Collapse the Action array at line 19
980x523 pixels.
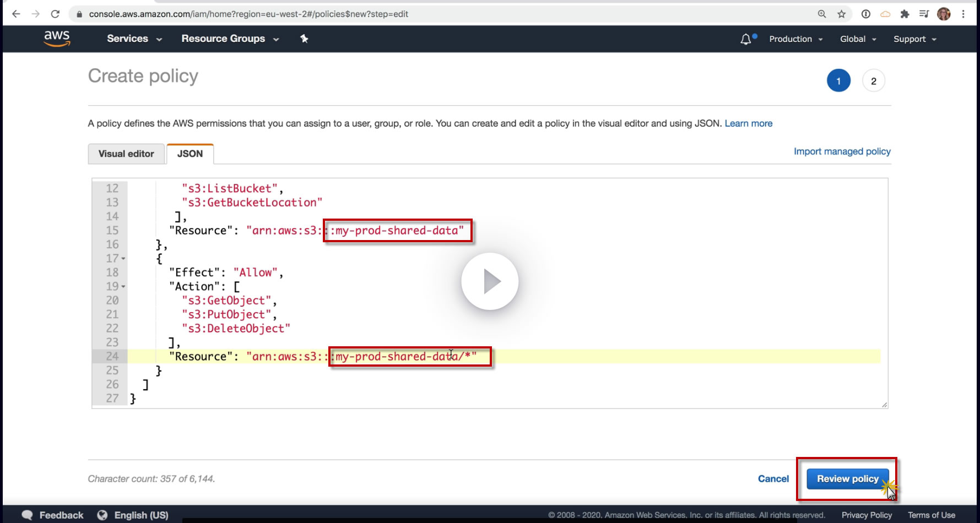click(x=123, y=287)
